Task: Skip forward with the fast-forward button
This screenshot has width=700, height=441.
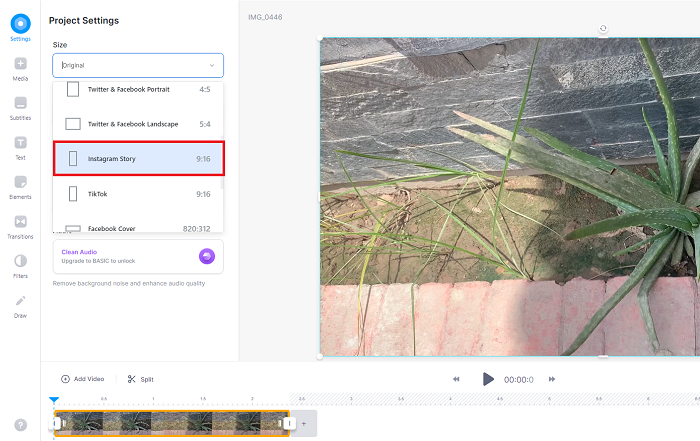Action: coord(552,379)
